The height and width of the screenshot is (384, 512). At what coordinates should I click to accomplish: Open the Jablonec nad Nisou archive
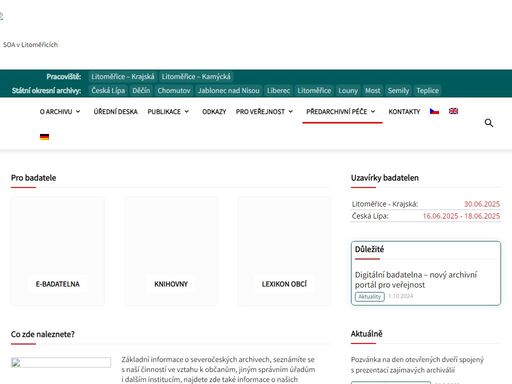tap(228, 91)
